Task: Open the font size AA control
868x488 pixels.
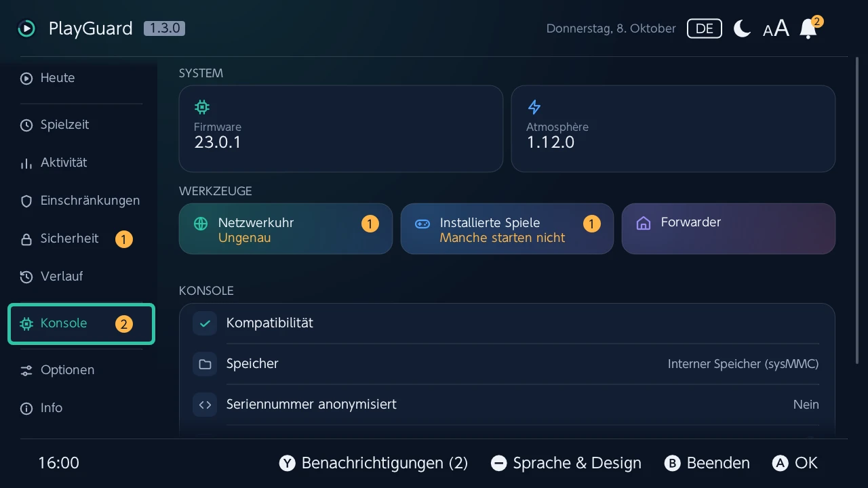Action: tap(776, 28)
